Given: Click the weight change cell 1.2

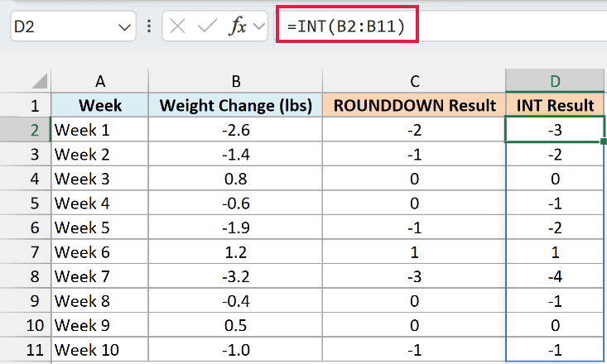Looking at the screenshot, I should coord(235,251).
